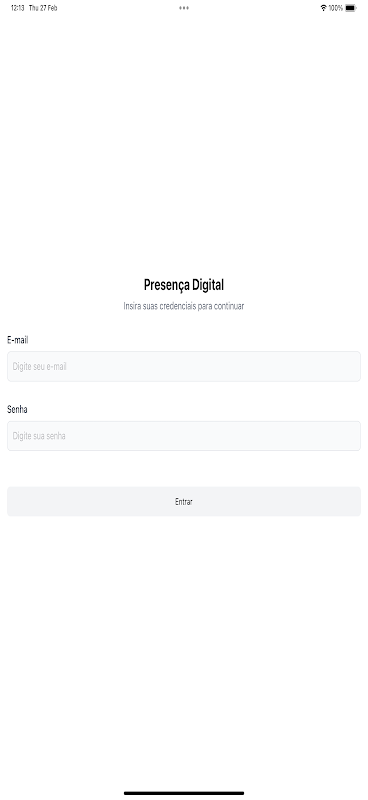Screen dimensions: 368x800
Task: Click the Insira suas credenciais subtitle
Action: (184, 306)
